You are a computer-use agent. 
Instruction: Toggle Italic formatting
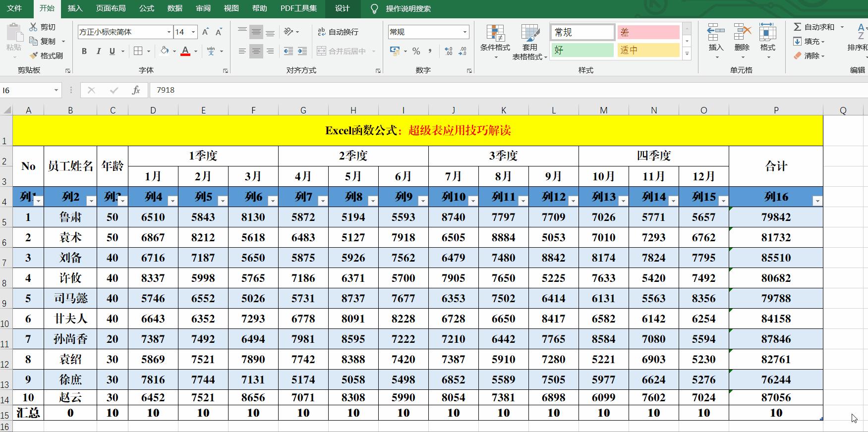click(x=98, y=51)
